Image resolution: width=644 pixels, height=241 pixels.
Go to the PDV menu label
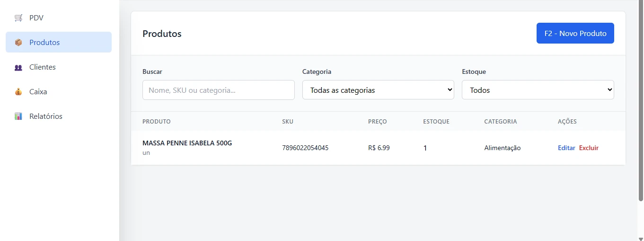pos(36,18)
